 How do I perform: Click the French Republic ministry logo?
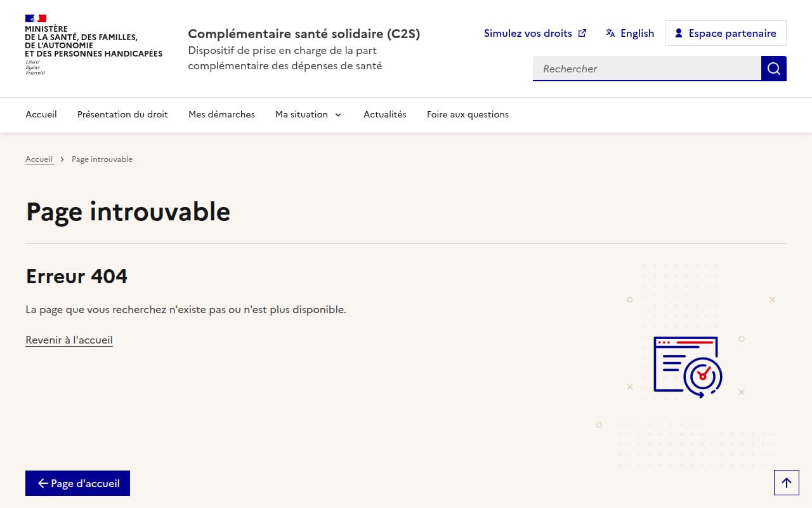[x=94, y=44]
